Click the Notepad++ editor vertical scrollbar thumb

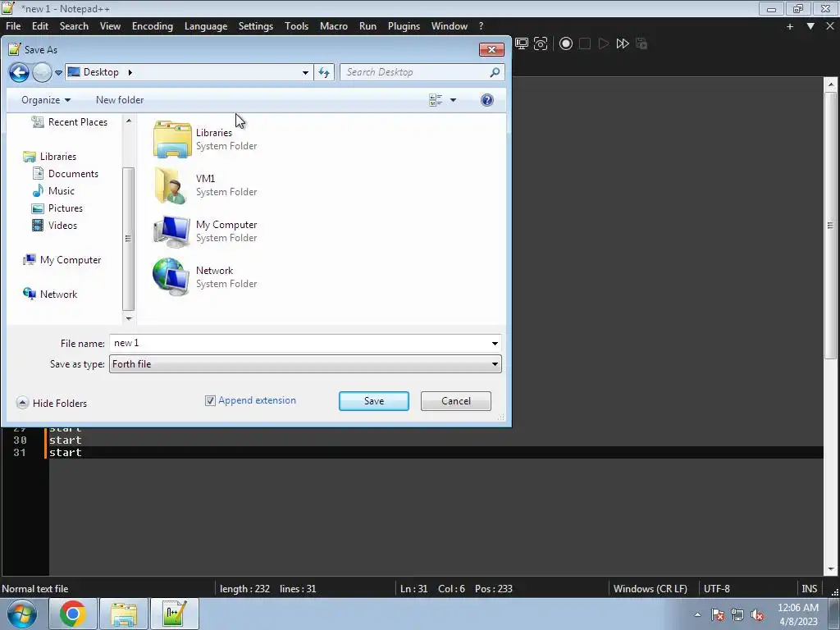point(830,226)
